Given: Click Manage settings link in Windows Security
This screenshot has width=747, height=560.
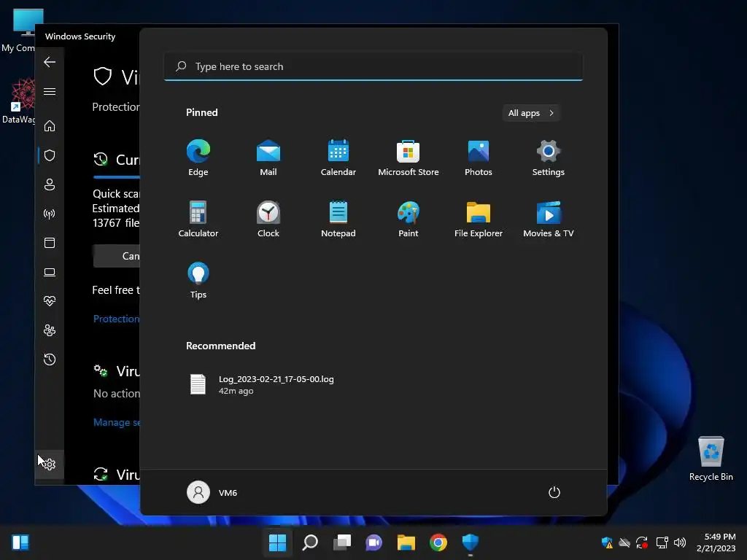Looking at the screenshot, I should pos(117,422).
